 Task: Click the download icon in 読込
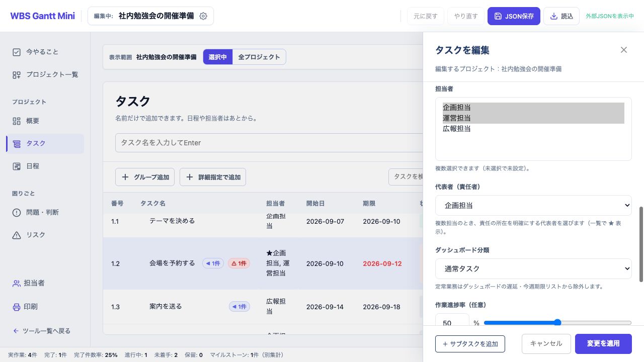[x=554, y=16]
